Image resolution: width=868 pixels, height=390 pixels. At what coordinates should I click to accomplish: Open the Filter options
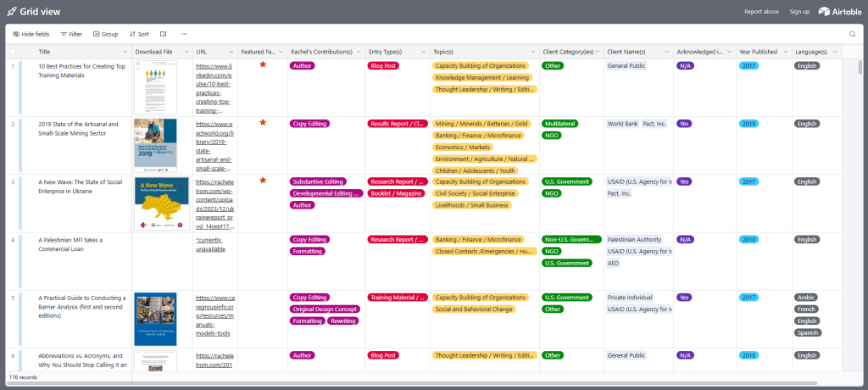pos(70,34)
